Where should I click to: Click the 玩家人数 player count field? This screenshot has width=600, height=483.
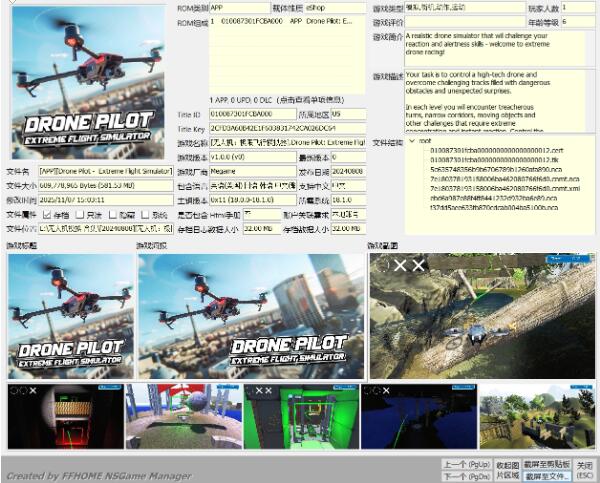click(x=578, y=7)
